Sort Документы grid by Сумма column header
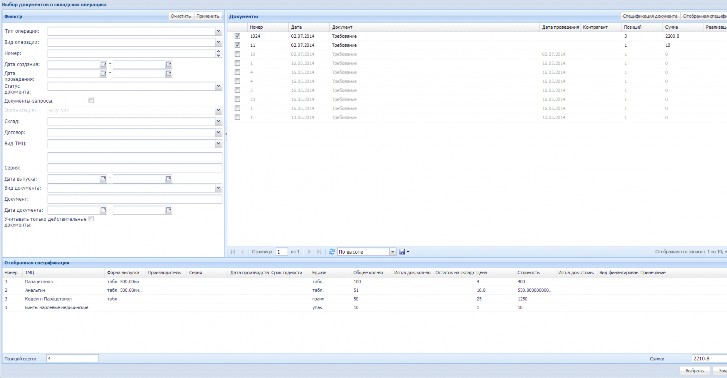This screenshot has width=727, height=378. click(682, 27)
